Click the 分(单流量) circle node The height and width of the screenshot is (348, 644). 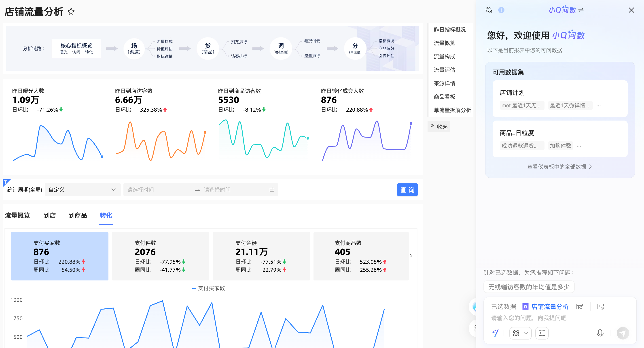[355, 49]
